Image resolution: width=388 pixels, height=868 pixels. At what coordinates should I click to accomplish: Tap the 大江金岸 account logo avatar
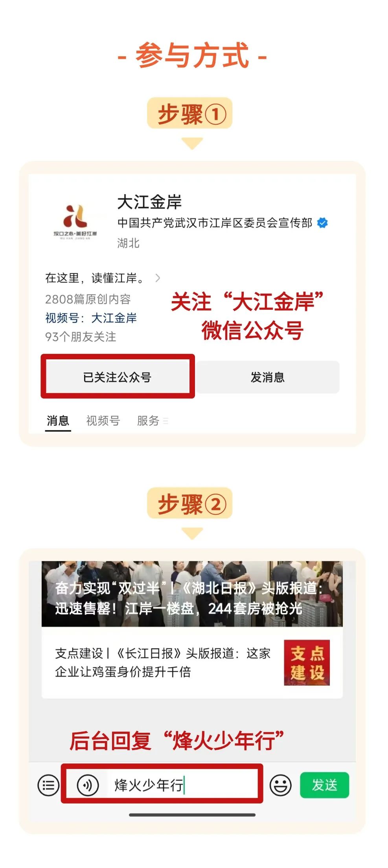tap(75, 222)
